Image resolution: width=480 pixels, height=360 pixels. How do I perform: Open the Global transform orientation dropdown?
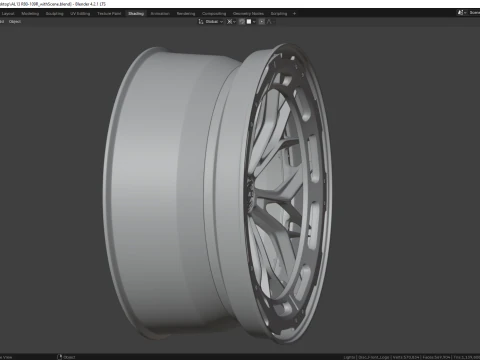click(214, 22)
